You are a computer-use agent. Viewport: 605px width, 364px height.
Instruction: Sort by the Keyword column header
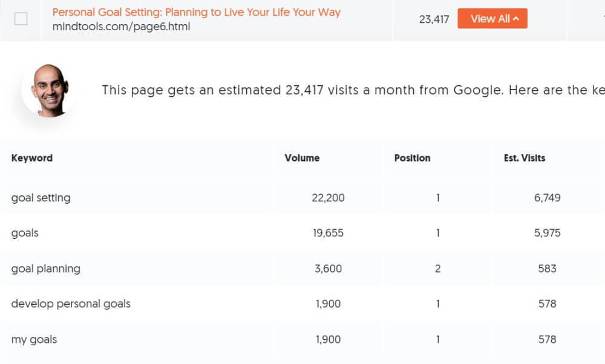click(x=32, y=158)
